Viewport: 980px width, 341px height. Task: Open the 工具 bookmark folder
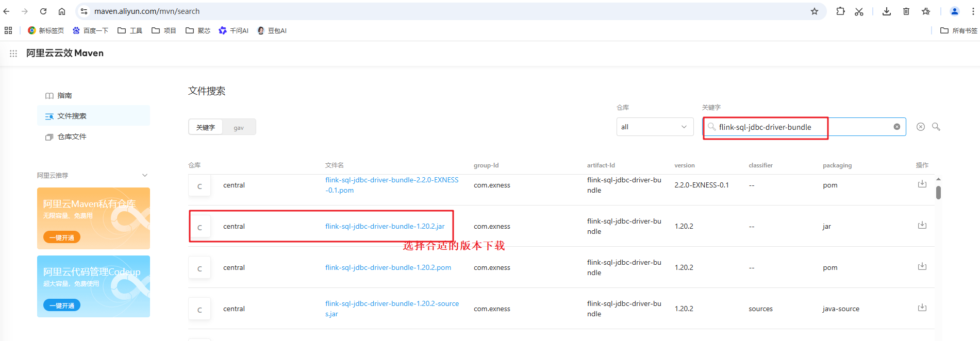pyautogui.click(x=130, y=30)
